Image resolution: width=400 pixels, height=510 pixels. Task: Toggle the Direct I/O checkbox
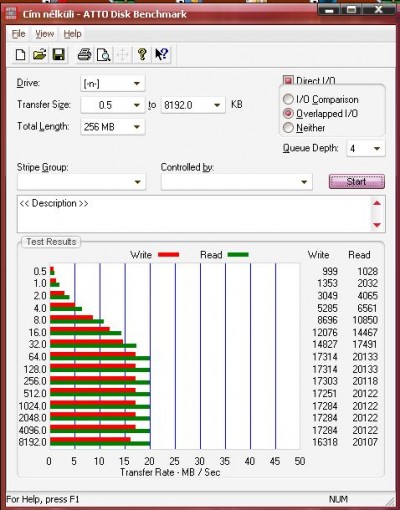288,80
